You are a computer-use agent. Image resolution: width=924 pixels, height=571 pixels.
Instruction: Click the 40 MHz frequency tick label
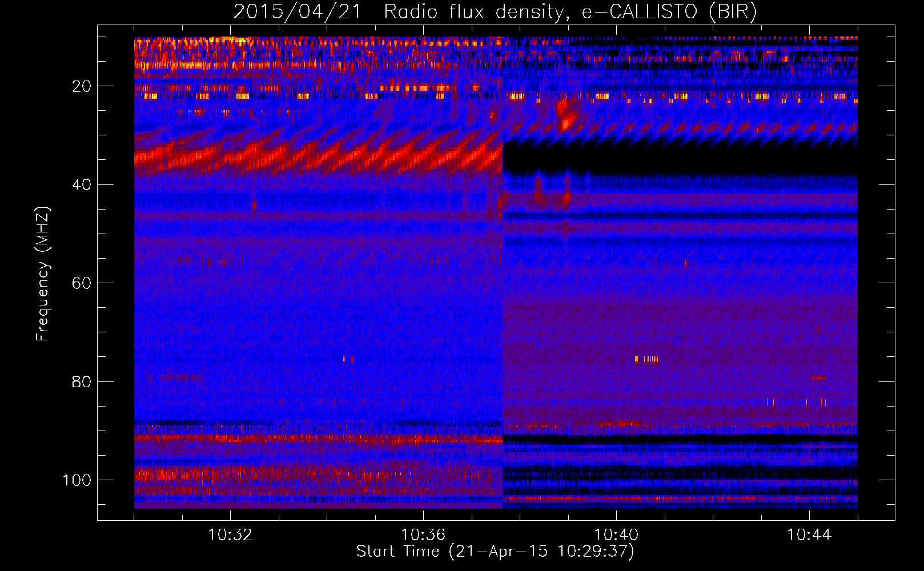tap(82, 184)
